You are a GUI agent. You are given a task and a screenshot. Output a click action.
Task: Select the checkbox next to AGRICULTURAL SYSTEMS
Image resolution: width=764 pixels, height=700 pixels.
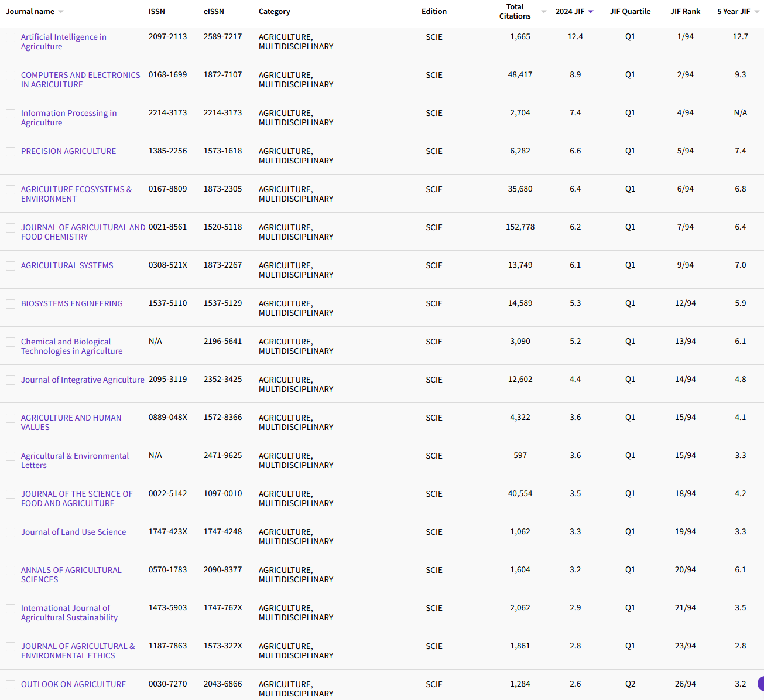coord(11,266)
